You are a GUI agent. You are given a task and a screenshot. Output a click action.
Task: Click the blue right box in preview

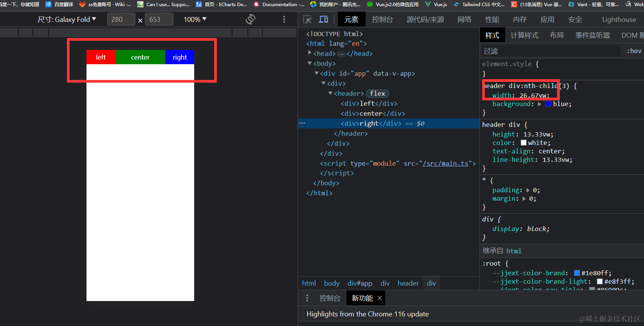point(180,57)
